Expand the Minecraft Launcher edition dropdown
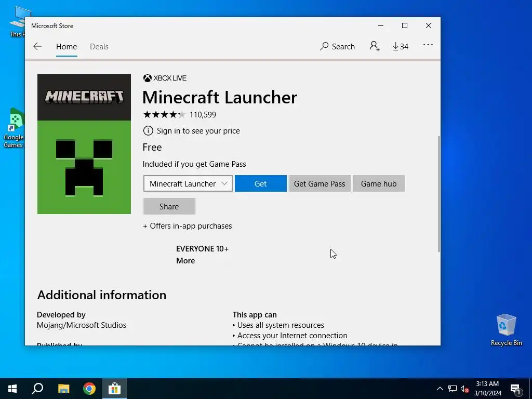Screen dimensions: 532x399 [188, 183]
